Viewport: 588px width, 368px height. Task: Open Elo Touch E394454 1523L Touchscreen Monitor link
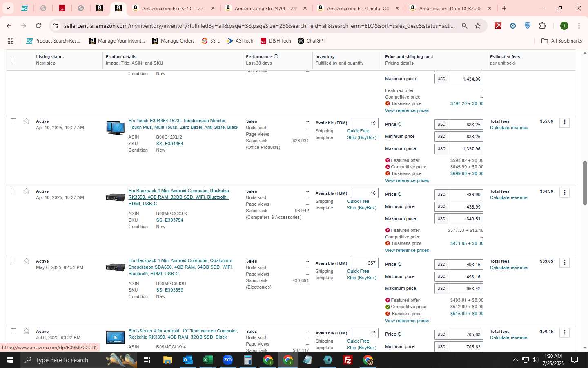183,124
